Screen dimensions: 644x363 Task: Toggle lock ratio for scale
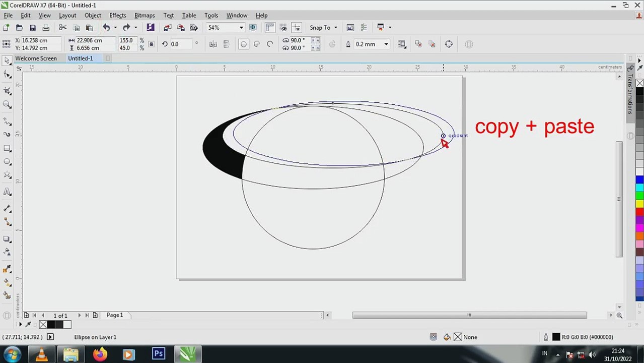[x=151, y=44]
